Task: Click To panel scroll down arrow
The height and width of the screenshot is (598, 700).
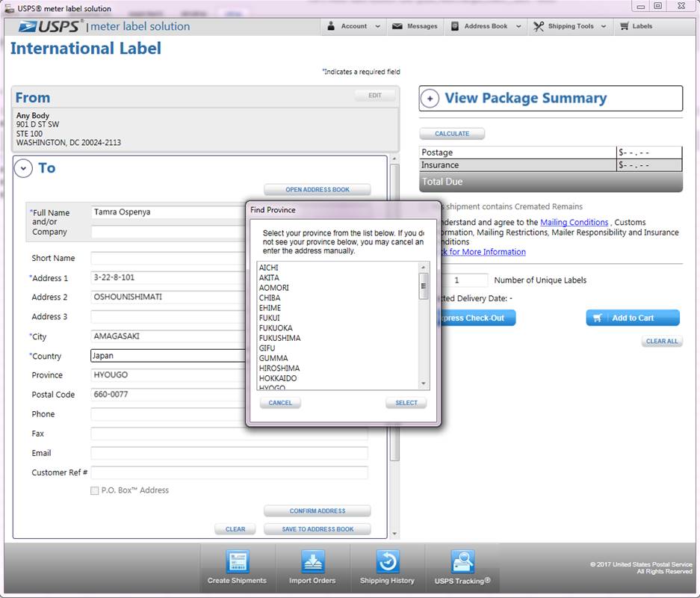Action: pyautogui.click(x=394, y=533)
